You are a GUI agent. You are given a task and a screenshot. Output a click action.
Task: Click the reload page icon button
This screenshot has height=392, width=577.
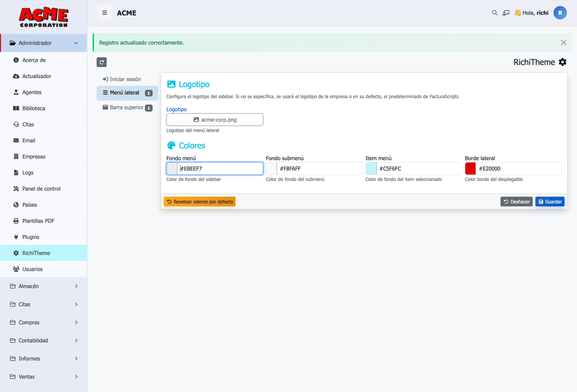pyautogui.click(x=102, y=62)
